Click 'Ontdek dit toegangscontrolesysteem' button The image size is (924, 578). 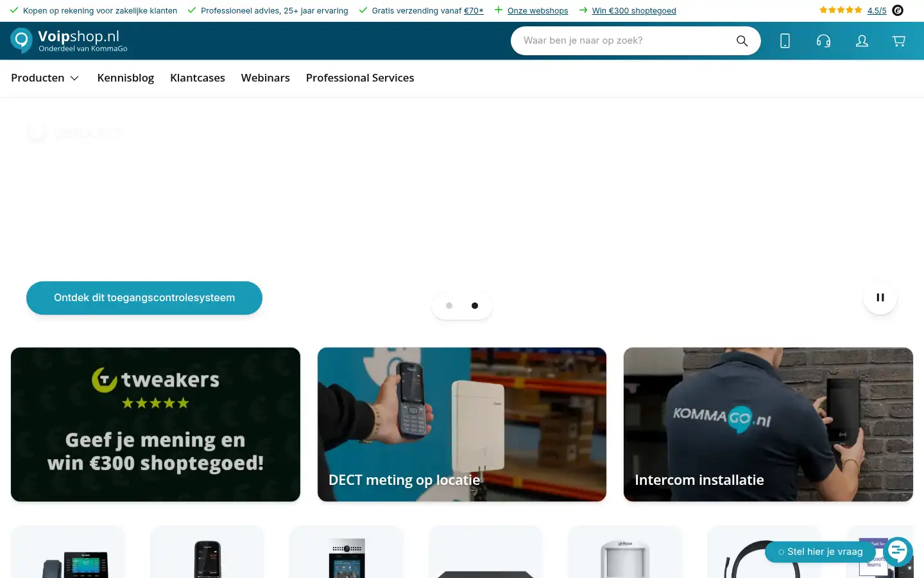pos(144,298)
